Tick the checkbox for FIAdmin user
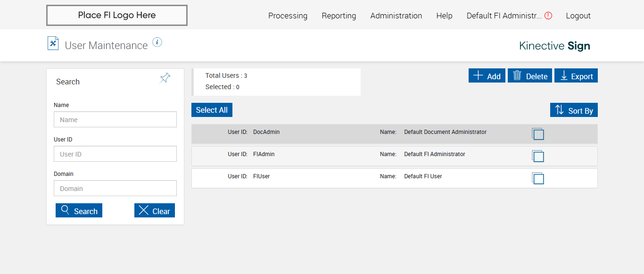Screen dimensions: 644x274 [538, 157]
